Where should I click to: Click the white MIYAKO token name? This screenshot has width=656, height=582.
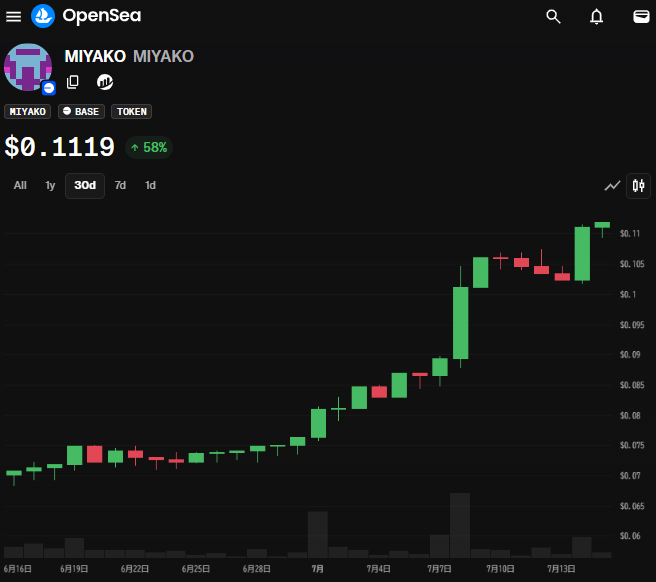[95, 56]
